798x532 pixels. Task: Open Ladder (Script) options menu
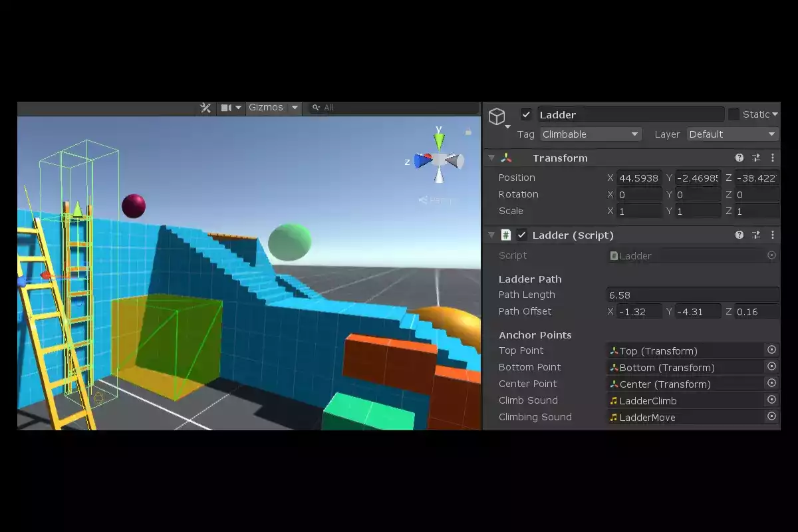pos(773,235)
